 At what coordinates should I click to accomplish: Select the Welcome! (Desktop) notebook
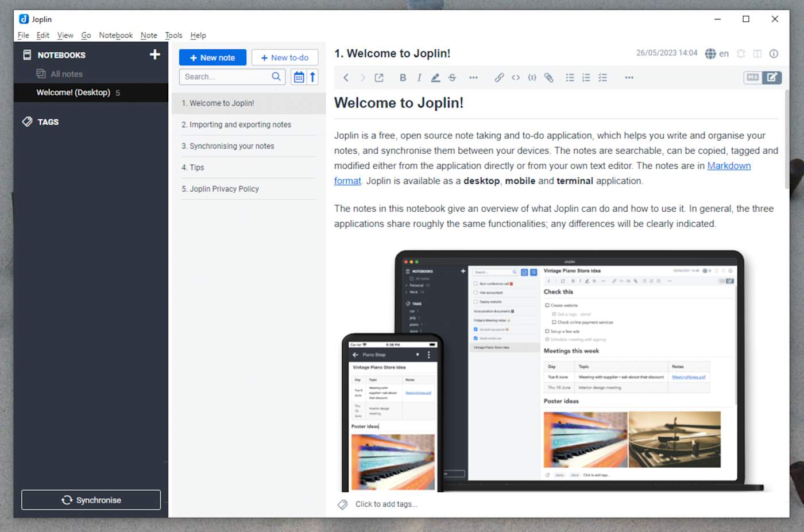[x=91, y=92]
